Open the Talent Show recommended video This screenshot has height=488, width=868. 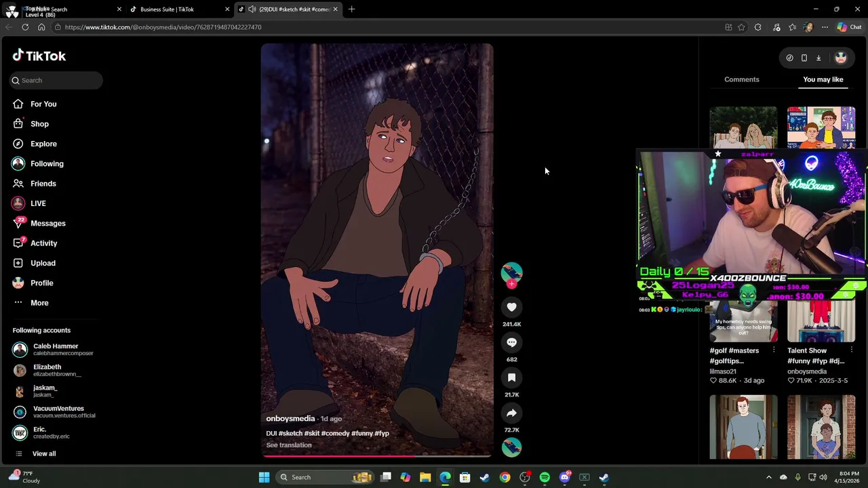click(x=821, y=322)
